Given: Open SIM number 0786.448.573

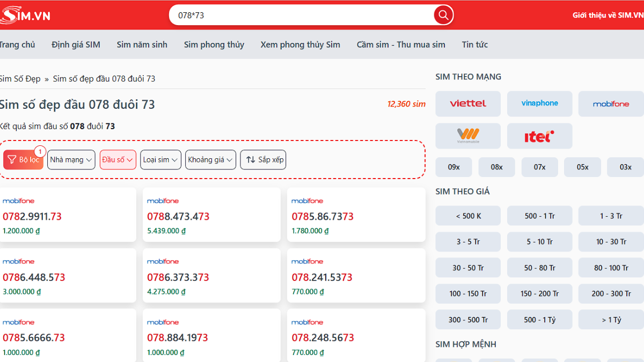Looking at the screenshot, I should (34, 277).
